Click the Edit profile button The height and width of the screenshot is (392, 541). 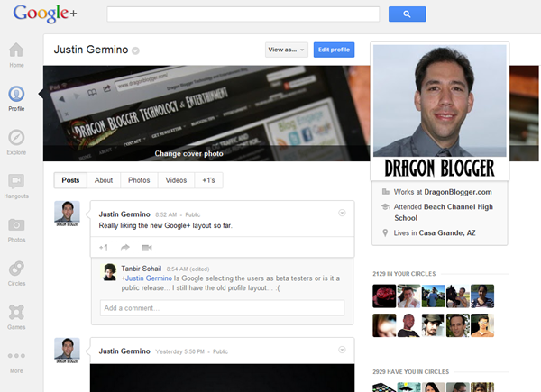pyautogui.click(x=334, y=50)
